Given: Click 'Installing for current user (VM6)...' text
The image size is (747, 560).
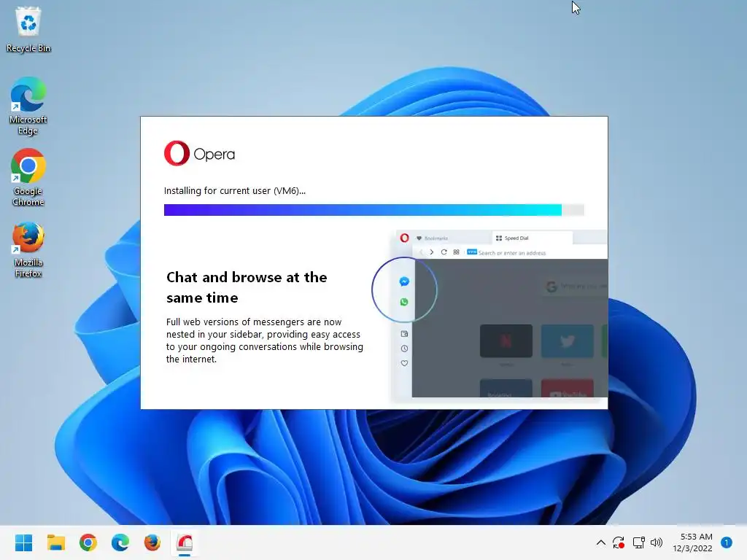Looking at the screenshot, I should coord(235,190).
